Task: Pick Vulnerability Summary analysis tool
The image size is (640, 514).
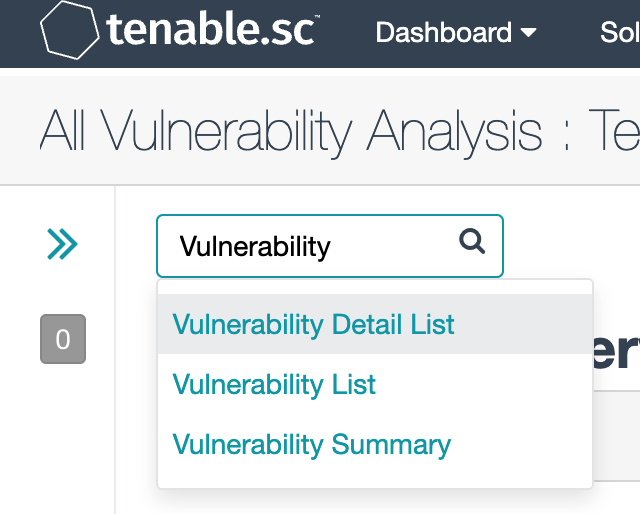Action: [x=311, y=444]
